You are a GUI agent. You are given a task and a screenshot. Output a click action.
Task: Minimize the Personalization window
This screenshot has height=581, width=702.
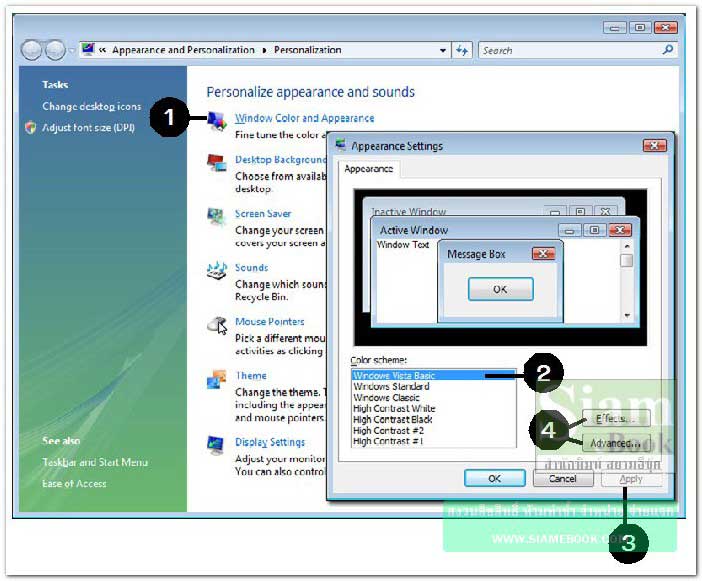(x=615, y=28)
